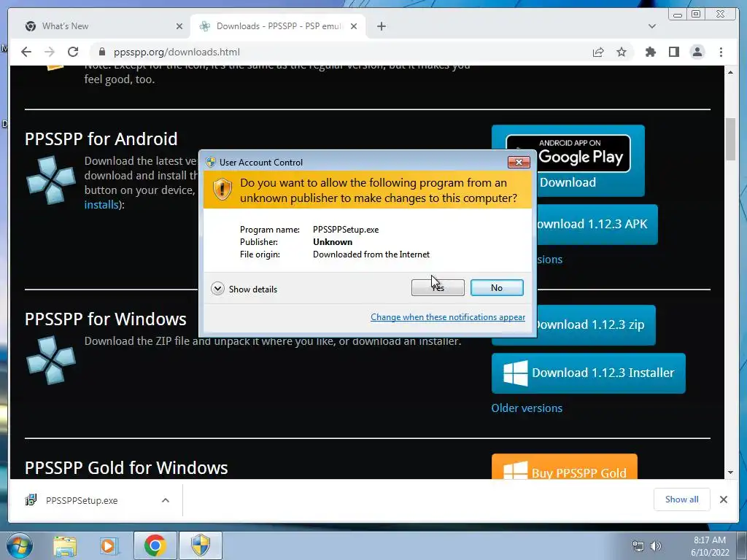Open the Chrome profile avatar
This screenshot has height=560, width=747.
pyautogui.click(x=697, y=52)
